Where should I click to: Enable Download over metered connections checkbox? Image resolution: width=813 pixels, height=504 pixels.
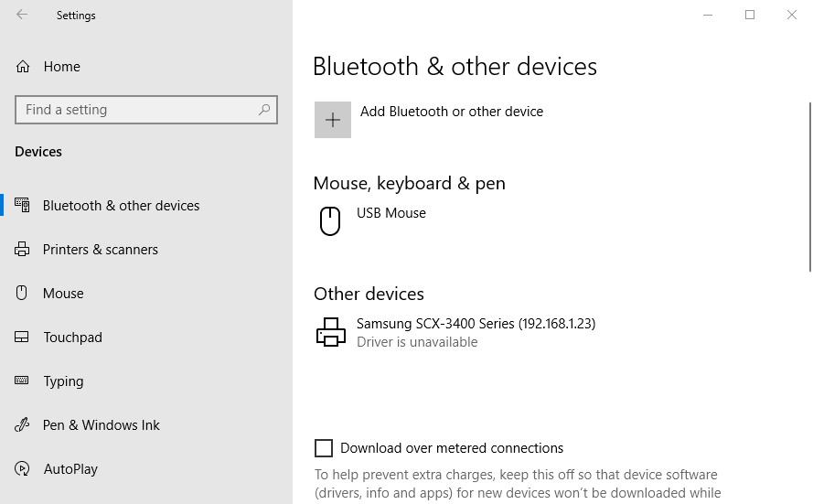[x=324, y=448]
